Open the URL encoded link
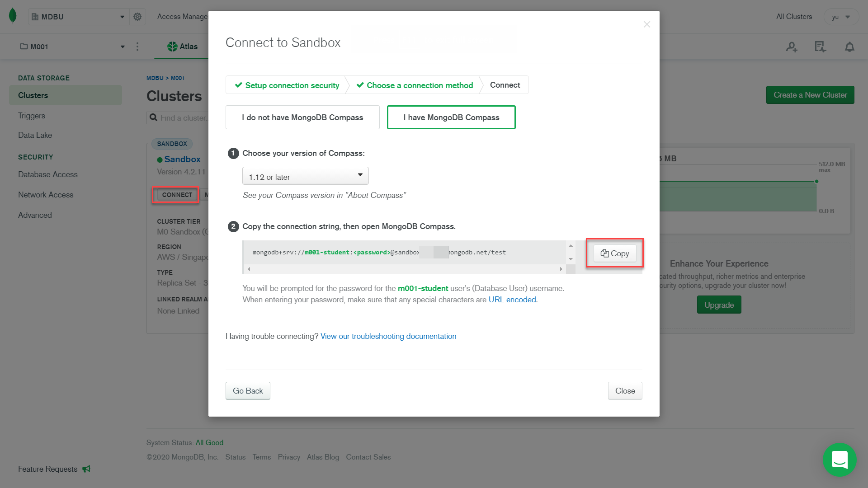This screenshot has height=488, width=868. [x=513, y=300]
